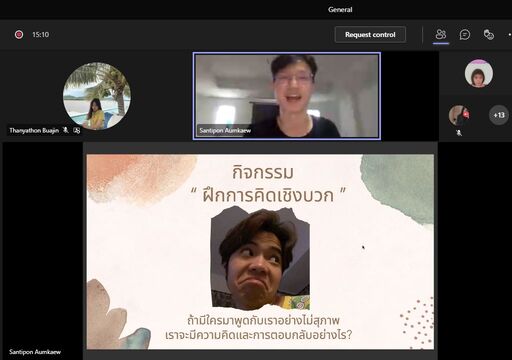Click the 15:10 meeting timer
This screenshot has height=360, width=512.
(x=40, y=34)
